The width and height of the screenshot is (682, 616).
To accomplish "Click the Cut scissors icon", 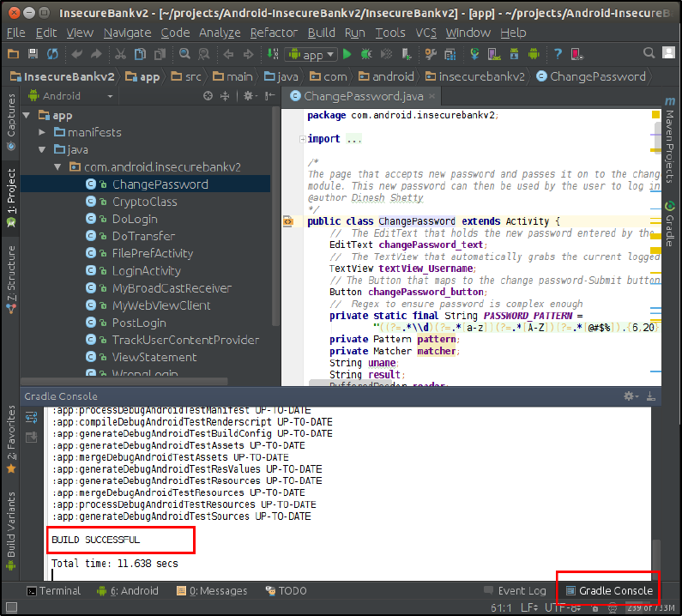I will (120, 54).
